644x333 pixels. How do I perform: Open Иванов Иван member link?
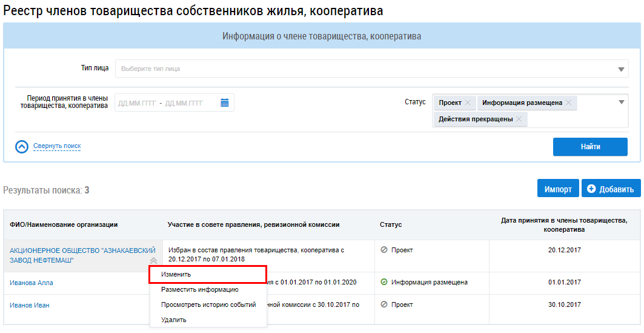(x=30, y=306)
